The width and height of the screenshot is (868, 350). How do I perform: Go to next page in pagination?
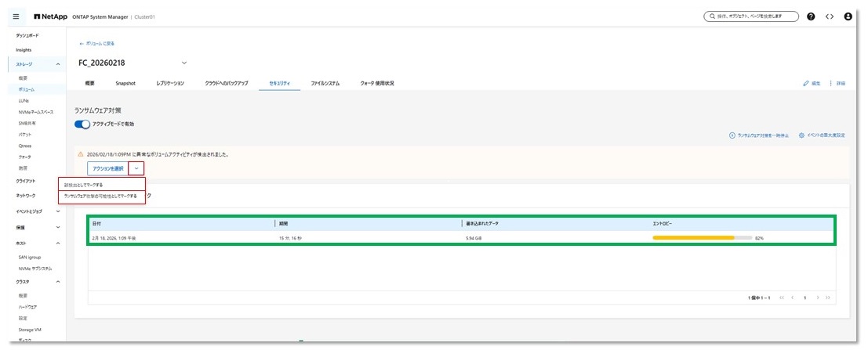[x=818, y=298]
